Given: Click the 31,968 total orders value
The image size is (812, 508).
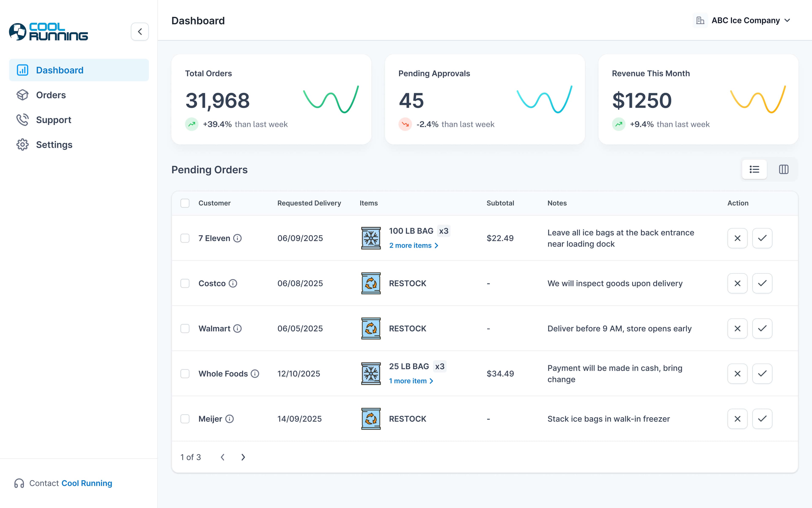Looking at the screenshot, I should (x=217, y=101).
